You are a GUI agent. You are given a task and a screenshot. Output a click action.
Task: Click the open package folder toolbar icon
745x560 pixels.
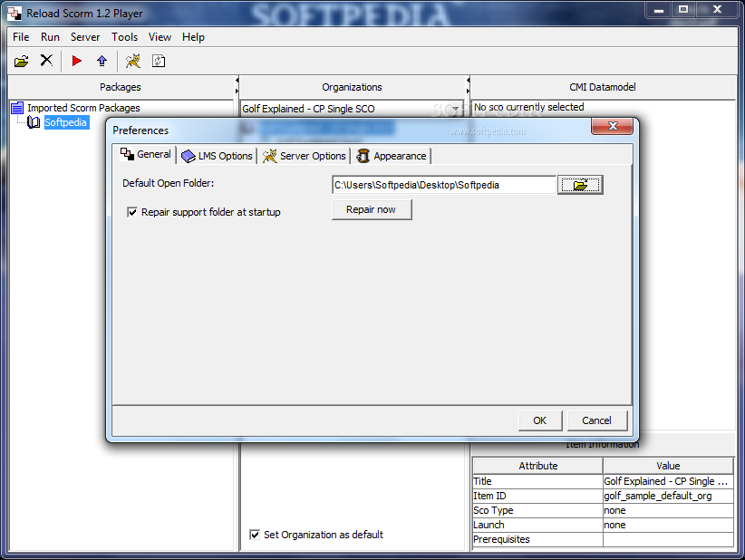point(22,61)
